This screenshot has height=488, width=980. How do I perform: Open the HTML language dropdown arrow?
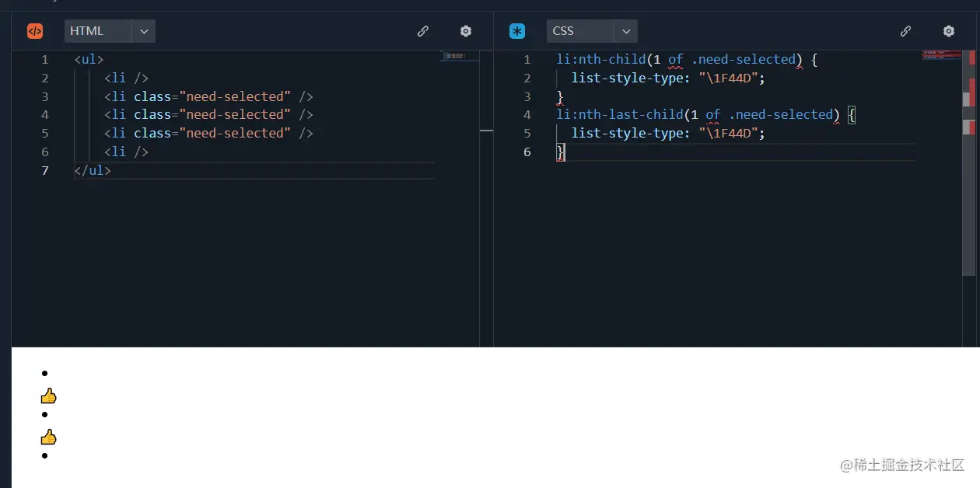pos(144,31)
